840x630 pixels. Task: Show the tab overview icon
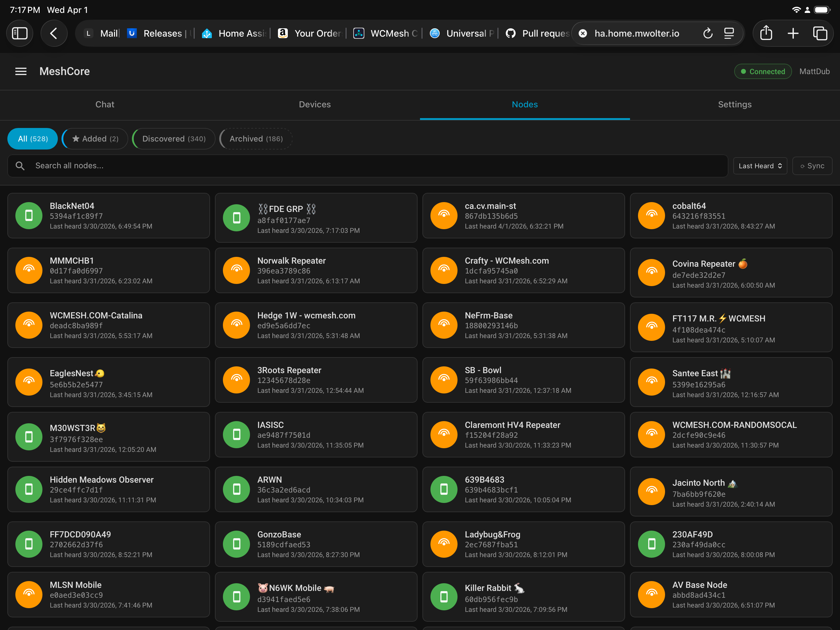tap(820, 34)
